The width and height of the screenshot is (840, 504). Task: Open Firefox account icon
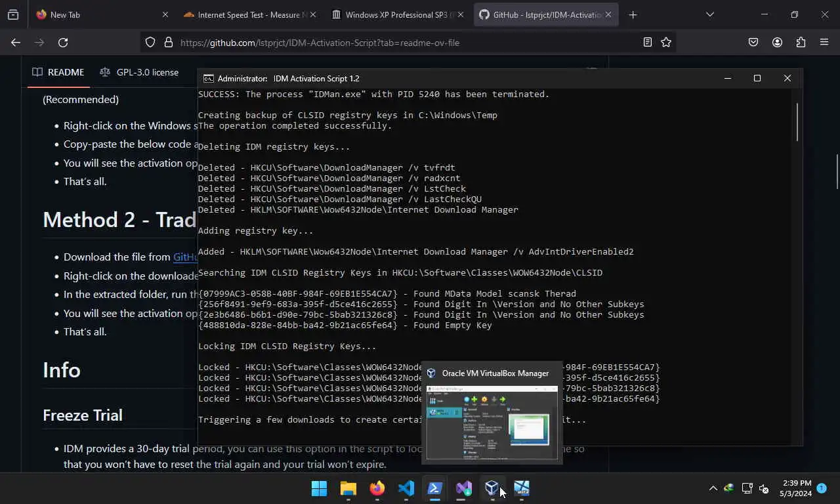[777, 42]
